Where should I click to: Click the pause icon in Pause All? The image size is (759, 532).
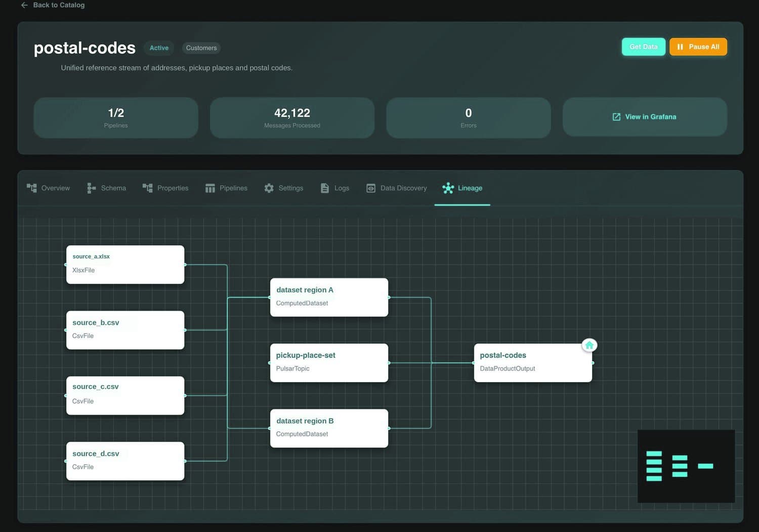[680, 47]
